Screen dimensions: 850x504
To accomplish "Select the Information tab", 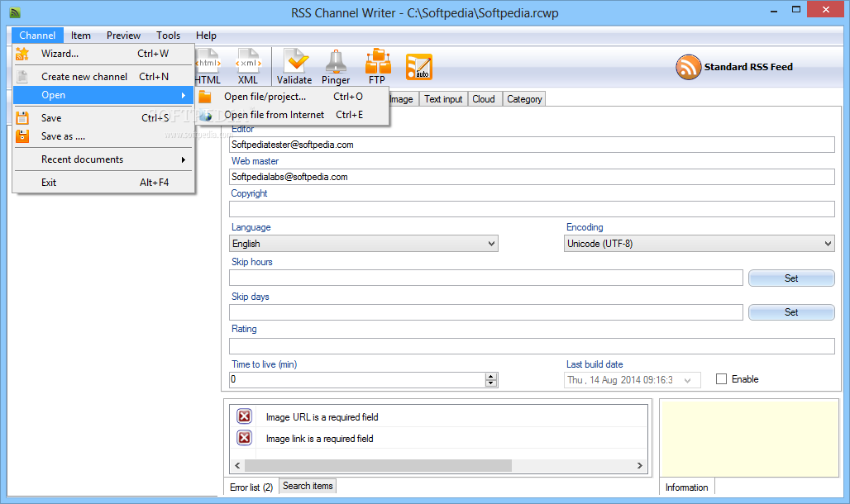I will click(x=687, y=487).
